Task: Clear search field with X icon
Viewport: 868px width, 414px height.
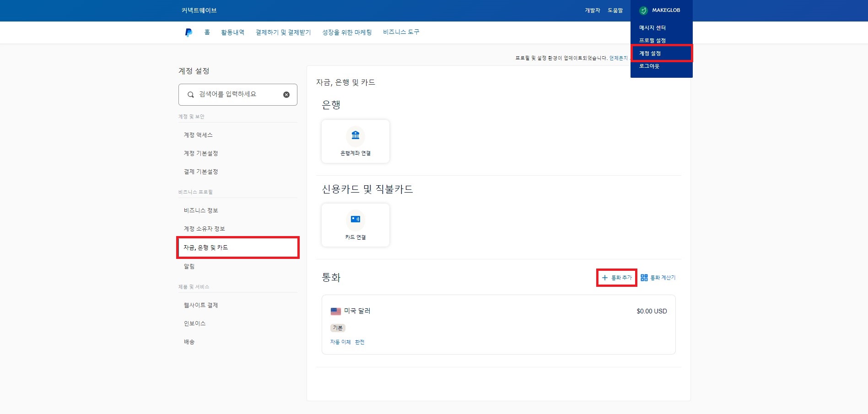Action: [286, 95]
